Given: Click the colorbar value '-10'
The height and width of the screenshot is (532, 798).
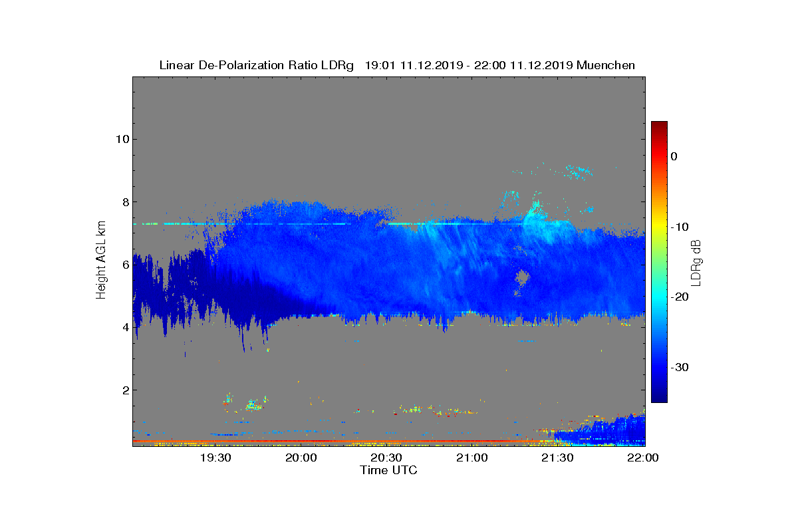Looking at the screenshot, I should click(678, 227).
